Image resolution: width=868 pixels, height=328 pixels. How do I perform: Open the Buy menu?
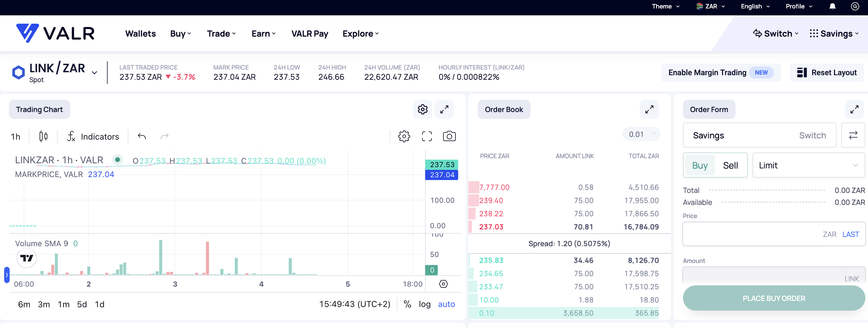pyautogui.click(x=181, y=34)
